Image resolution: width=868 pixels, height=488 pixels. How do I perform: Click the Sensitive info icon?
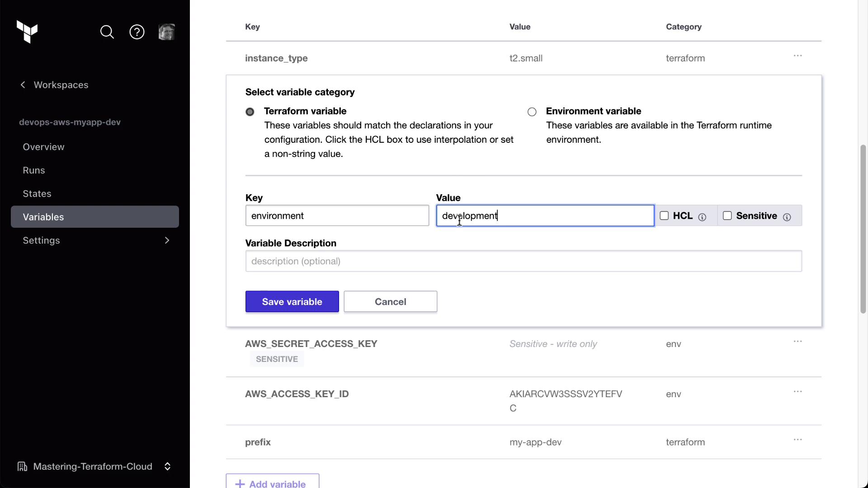point(787,217)
